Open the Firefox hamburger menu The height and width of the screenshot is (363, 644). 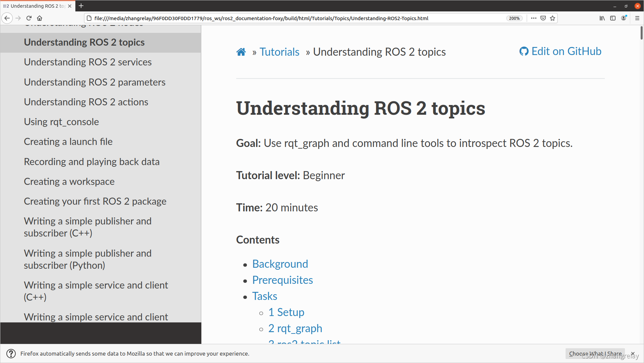click(637, 18)
